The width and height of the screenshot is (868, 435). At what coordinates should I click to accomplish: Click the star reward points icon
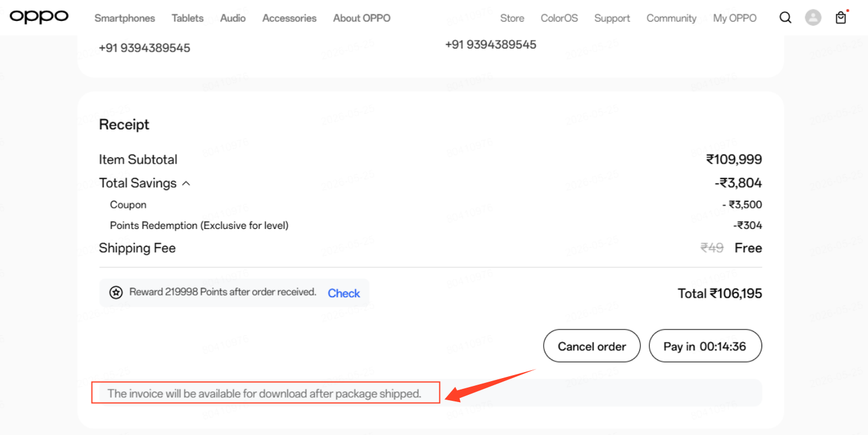(116, 292)
